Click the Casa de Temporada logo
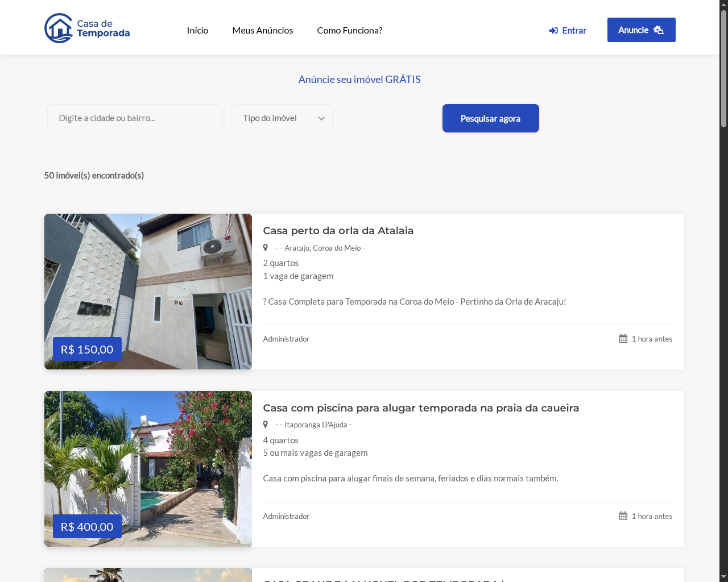 (87, 28)
